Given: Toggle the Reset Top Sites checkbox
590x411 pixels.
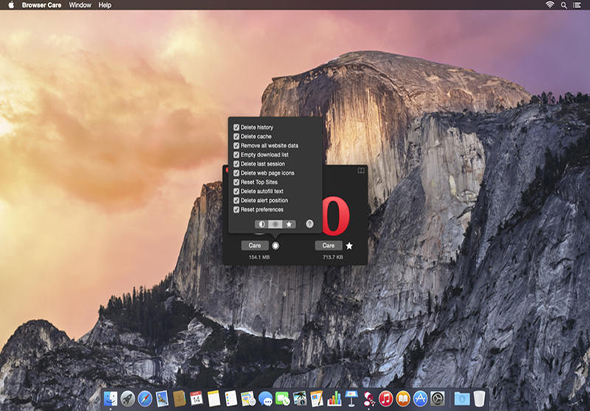Looking at the screenshot, I should click(x=236, y=182).
